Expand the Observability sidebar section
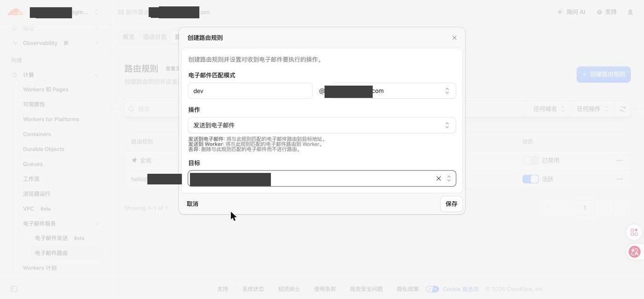644x299 pixels. 97,43
